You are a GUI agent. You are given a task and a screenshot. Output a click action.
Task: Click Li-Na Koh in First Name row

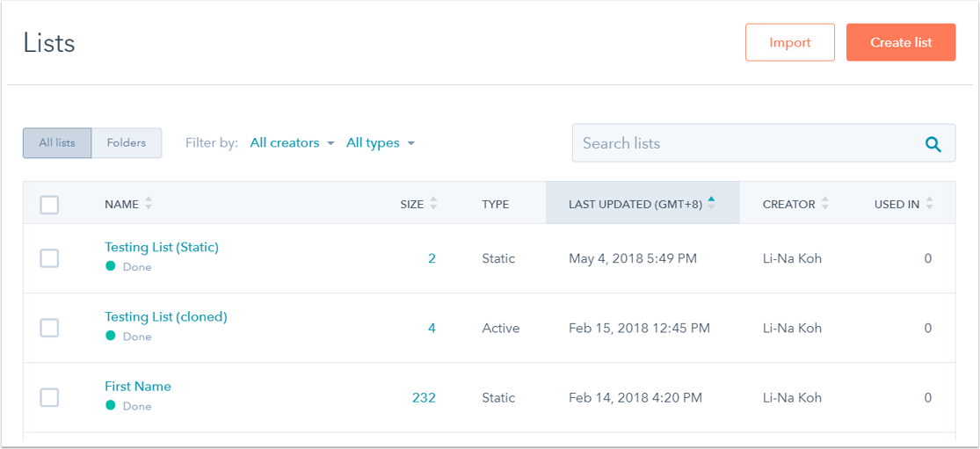click(x=793, y=398)
